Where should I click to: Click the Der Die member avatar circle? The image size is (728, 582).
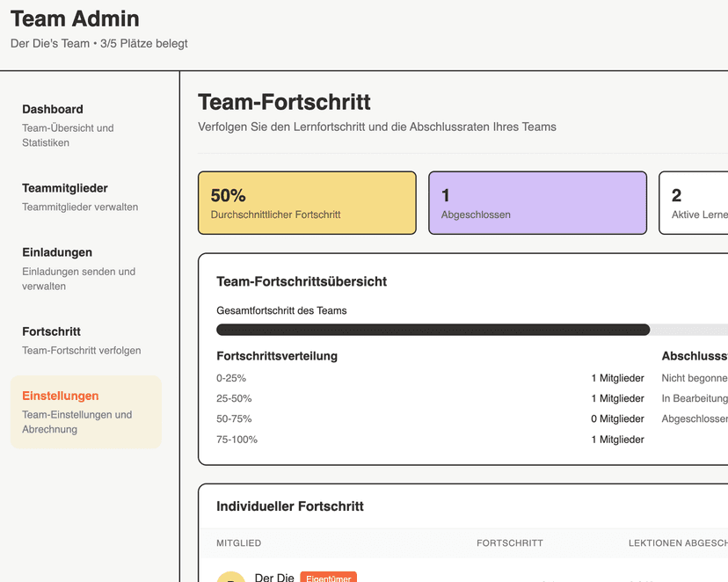(x=230, y=577)
